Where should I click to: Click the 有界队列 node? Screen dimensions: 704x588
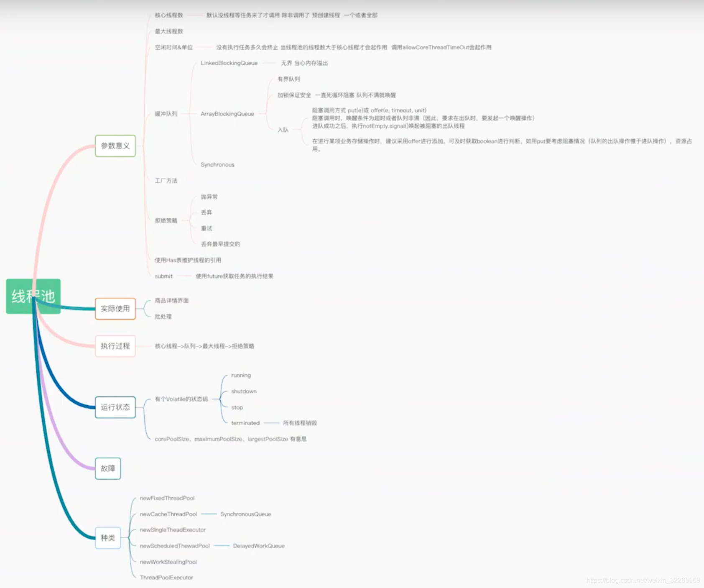tap(289, 79)
